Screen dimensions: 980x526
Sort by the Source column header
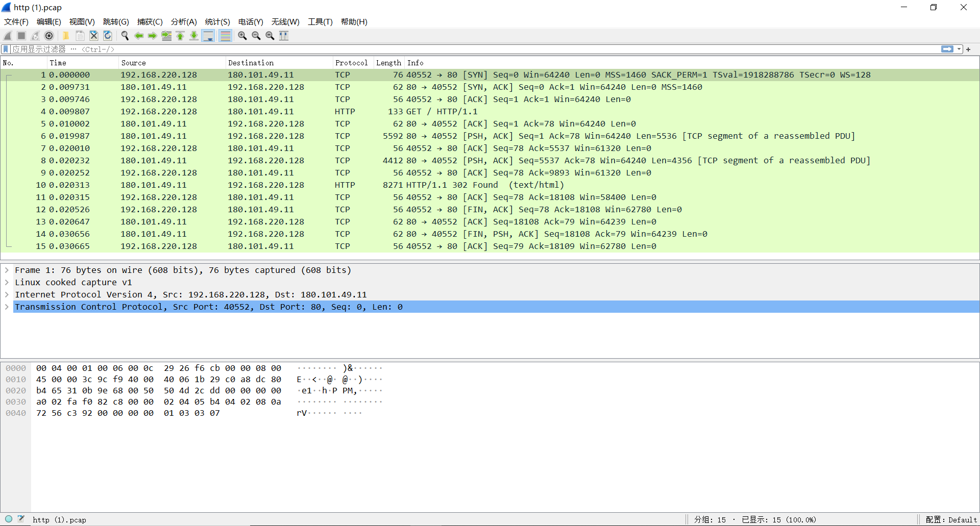coord(172,63)
